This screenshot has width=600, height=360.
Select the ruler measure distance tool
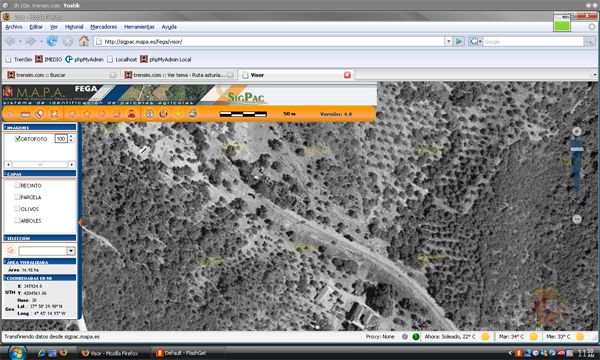coord(25,114)
